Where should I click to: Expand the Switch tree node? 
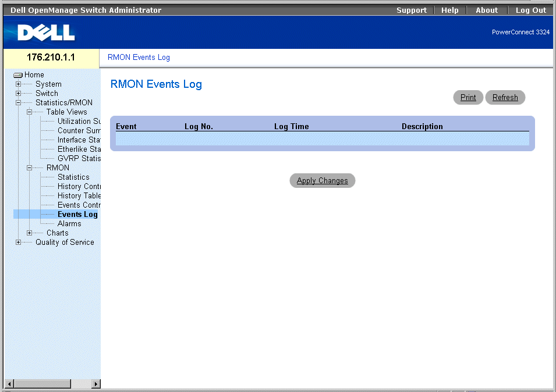click(x=19, y=94)
